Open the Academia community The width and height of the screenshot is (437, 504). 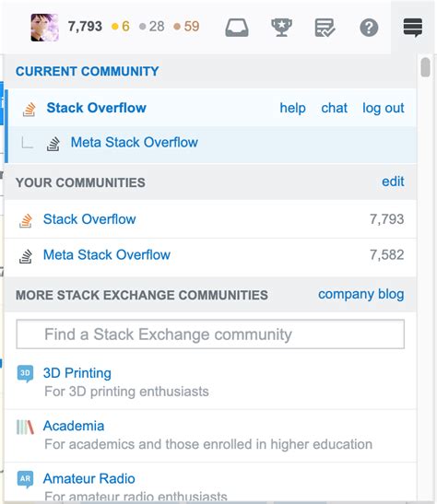point(74,426)
